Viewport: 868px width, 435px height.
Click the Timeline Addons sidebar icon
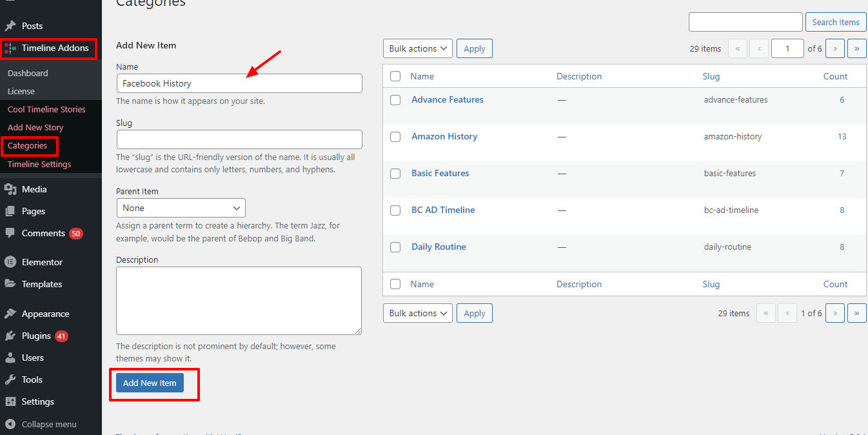(10, 48)
